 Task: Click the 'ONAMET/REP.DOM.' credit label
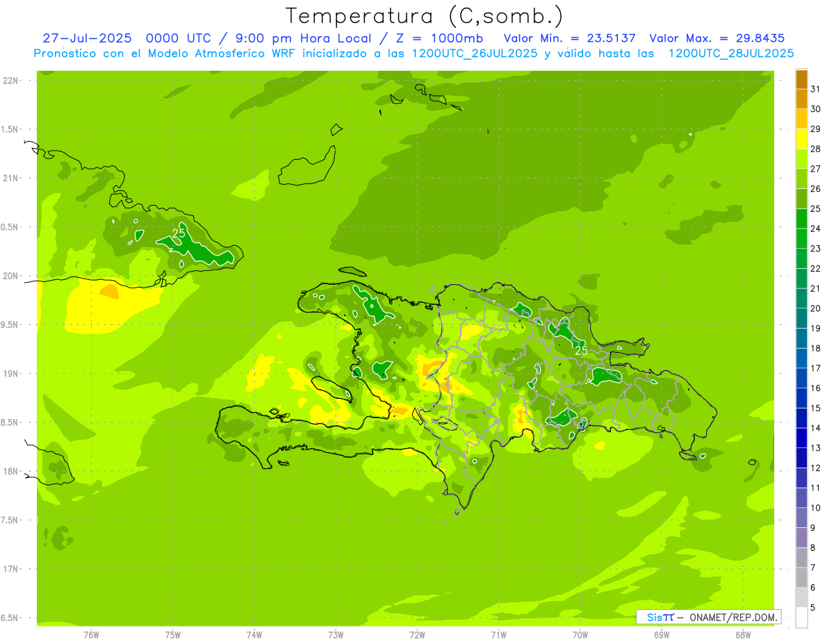(x=733, y=617)
